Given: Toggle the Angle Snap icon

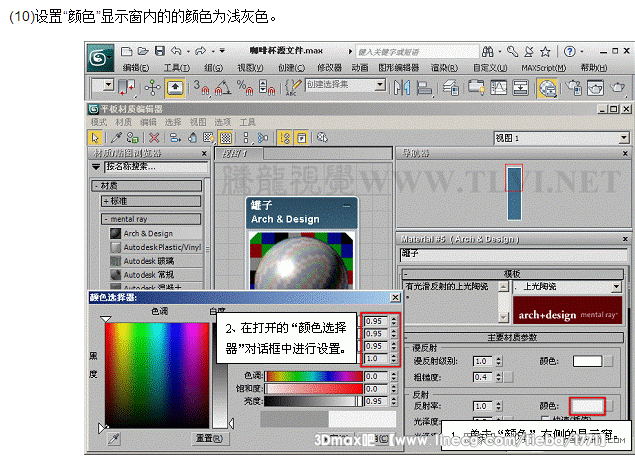Looking at the screenshot, I should click(x=223, y=88).
